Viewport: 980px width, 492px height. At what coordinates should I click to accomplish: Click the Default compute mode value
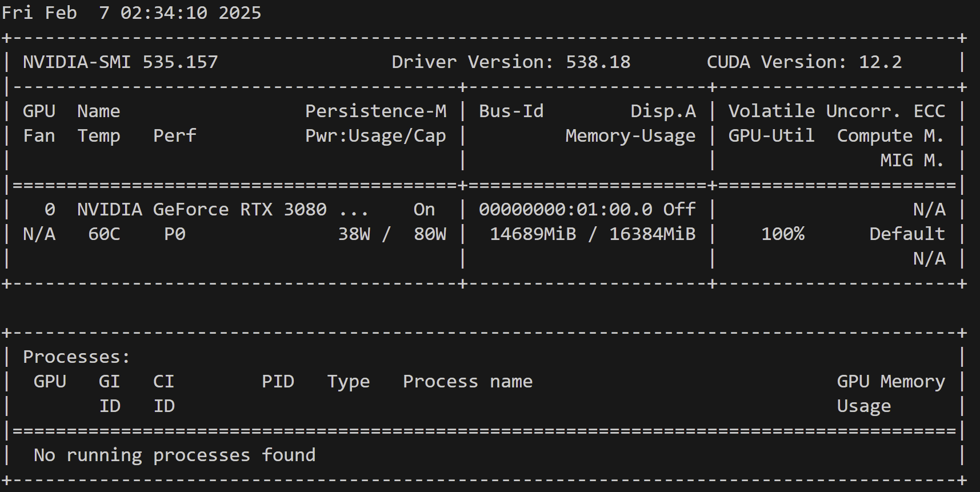tap(907, 234)
